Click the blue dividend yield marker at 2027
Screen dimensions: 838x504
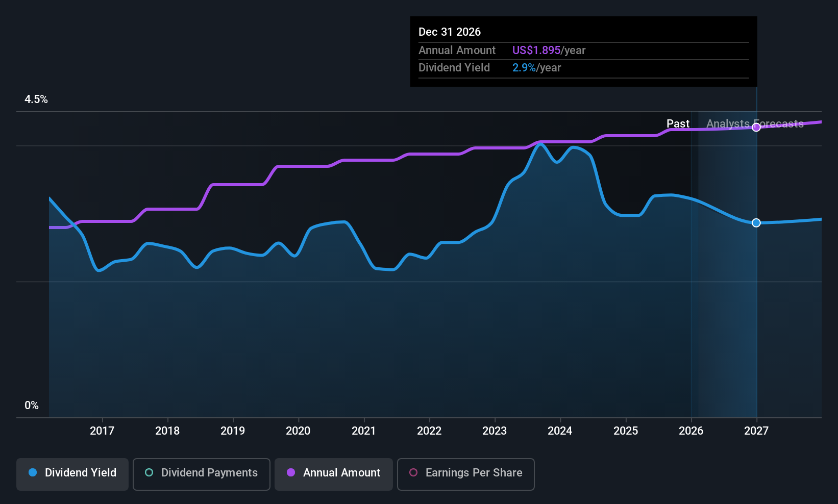tap(756, 223)
